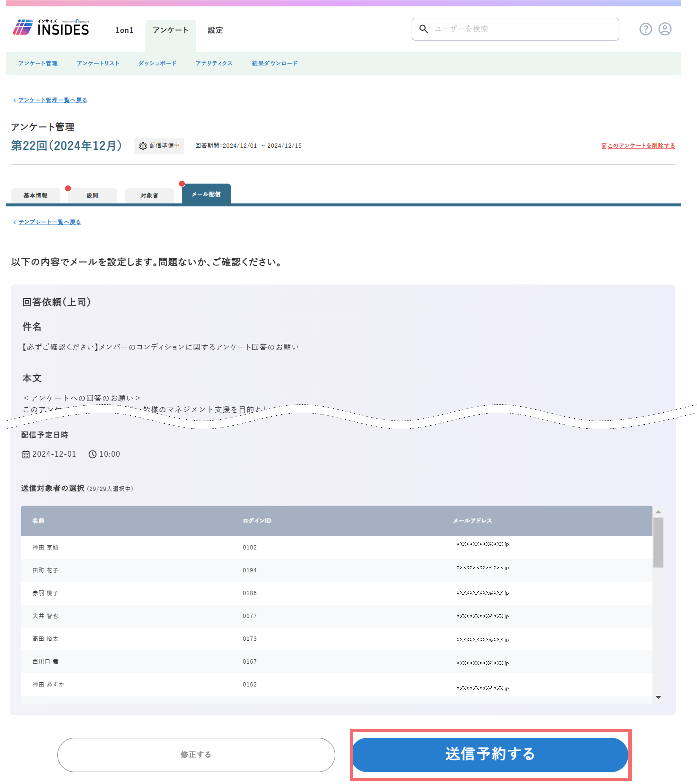This screenshot has width=697, height=784.
Task: Click login ID 0167
Action: [250, 662]
